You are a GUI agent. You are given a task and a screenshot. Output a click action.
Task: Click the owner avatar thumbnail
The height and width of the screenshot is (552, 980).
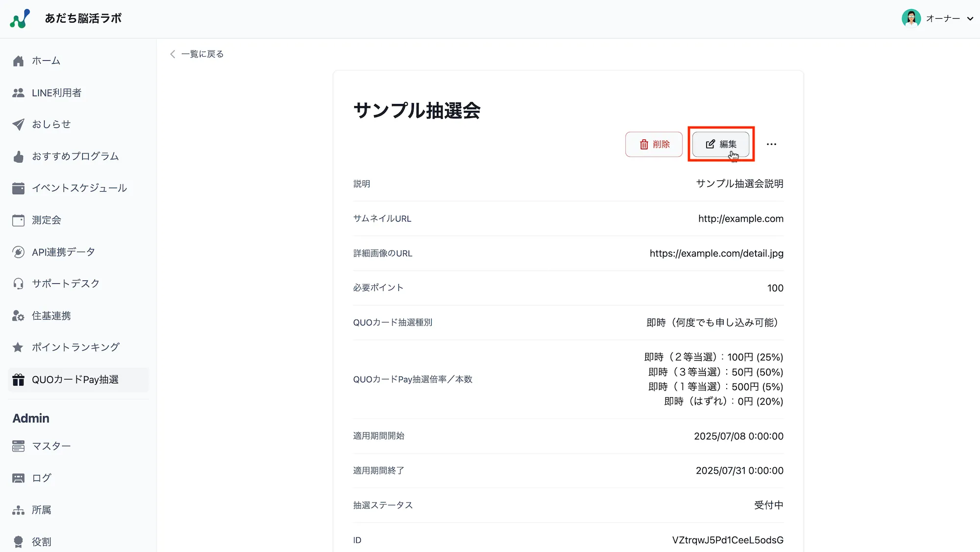[910, 18]
